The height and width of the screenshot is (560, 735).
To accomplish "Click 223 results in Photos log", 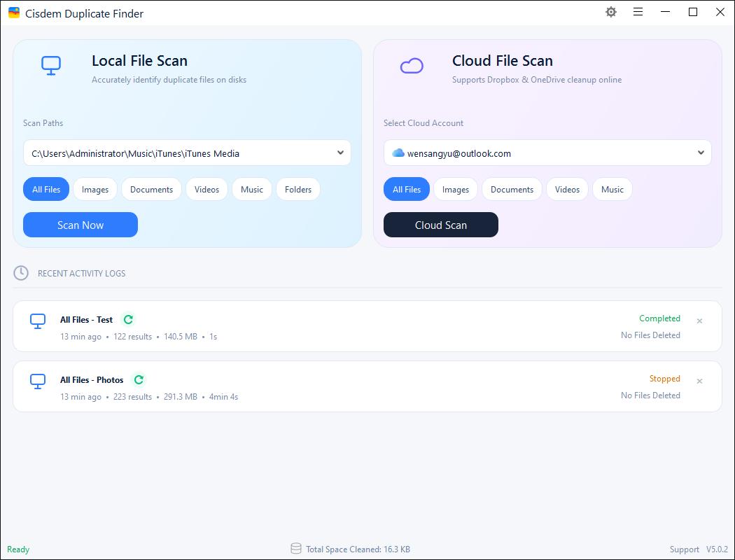I will coord(133,396).
